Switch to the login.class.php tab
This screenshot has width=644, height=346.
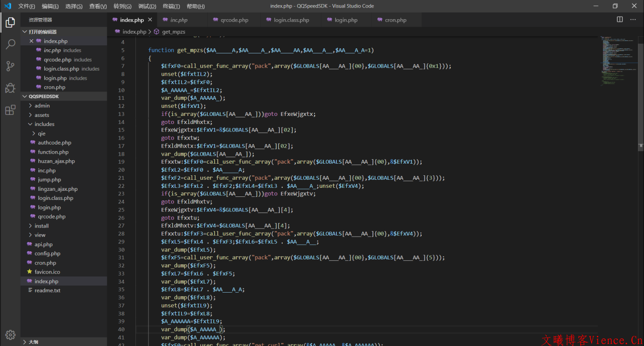click(x=291, y=20)
